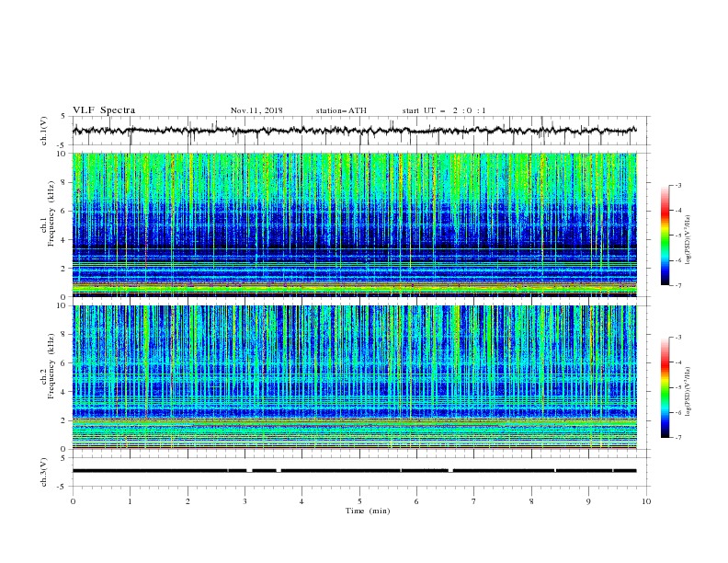Click the "start UT = 2 :0 :1" text
728x563 pixels.
444,110
